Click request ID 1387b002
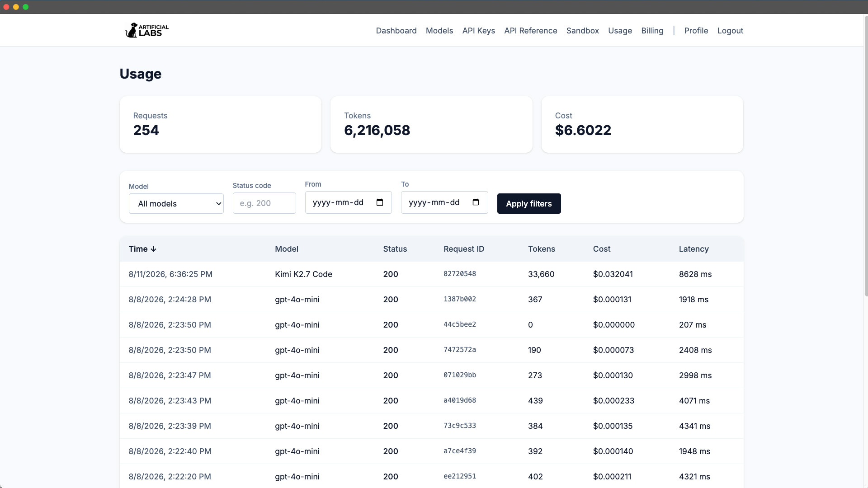 tap(459, 299)
